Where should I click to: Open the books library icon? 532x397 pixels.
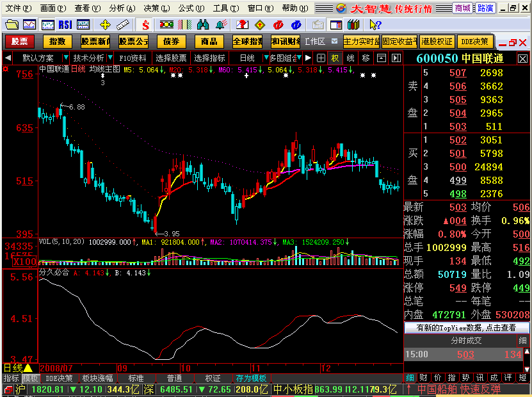tap(353, 25)
